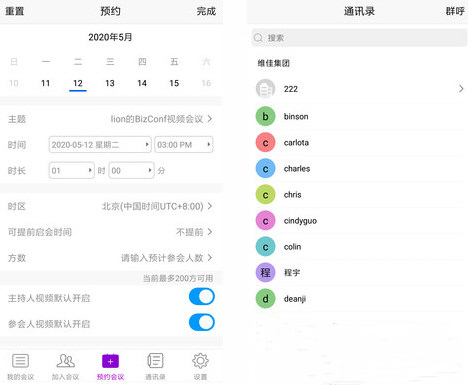Screen dimensions: 468x385
Task: Click the contacts 搜索 search field
Action: [359, 38]
